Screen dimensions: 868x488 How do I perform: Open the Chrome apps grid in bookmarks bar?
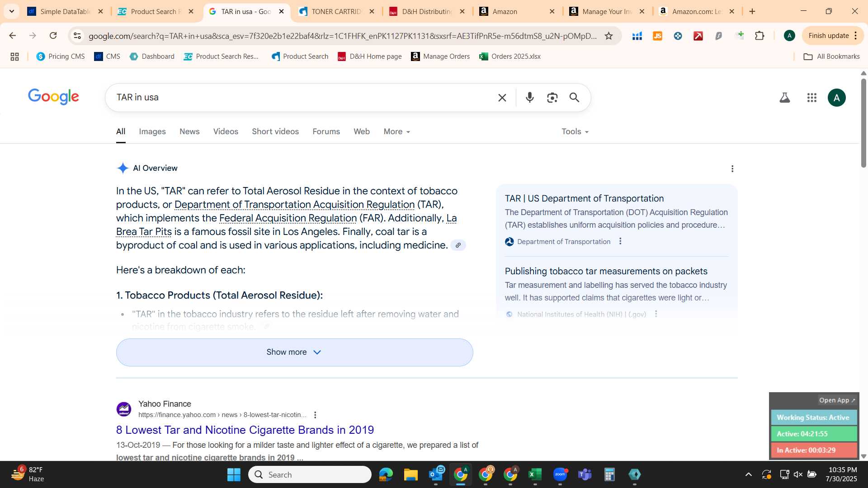coord(14,56)
